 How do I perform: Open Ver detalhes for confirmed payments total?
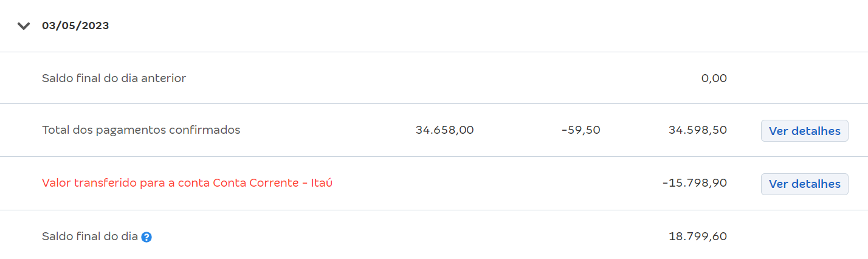tap(804, 131)
